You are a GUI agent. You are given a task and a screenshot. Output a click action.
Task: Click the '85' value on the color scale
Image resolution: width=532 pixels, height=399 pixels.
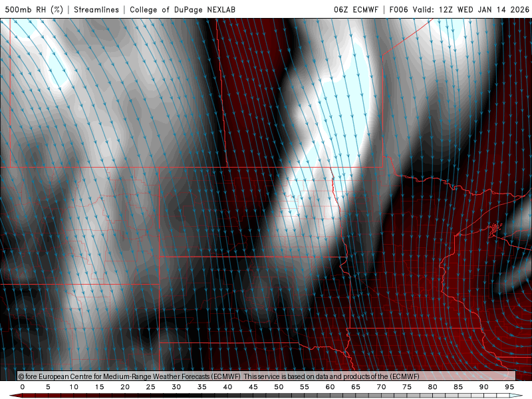click(458, 387)
